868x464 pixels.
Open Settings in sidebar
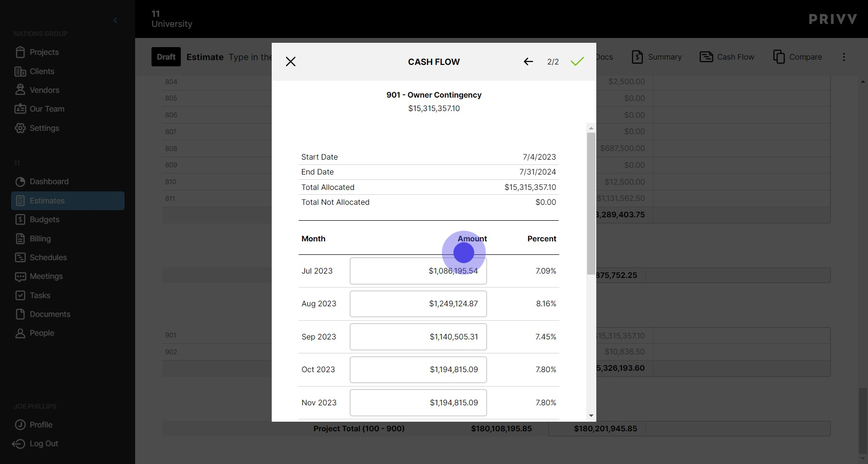[x=44, y=128]
